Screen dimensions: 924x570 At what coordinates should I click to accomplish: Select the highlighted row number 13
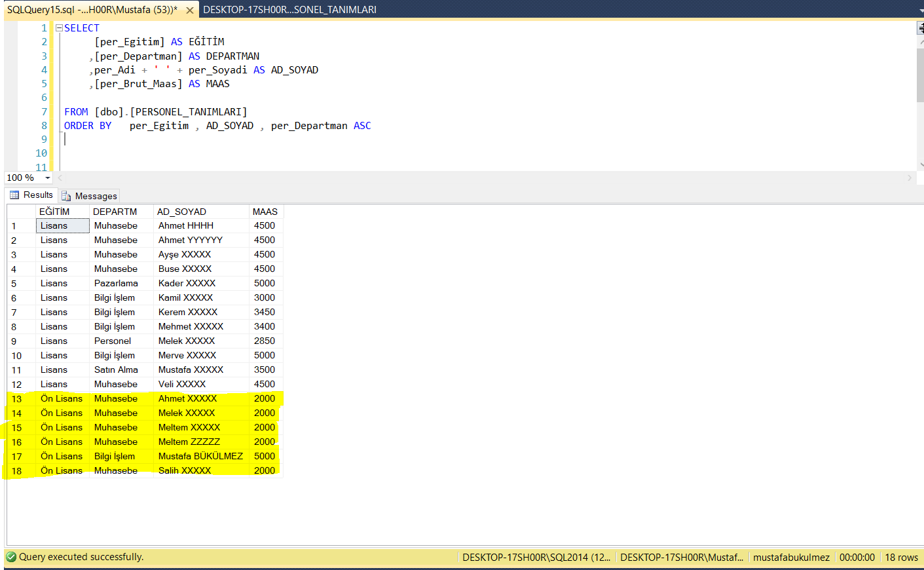tap(16, 398)
